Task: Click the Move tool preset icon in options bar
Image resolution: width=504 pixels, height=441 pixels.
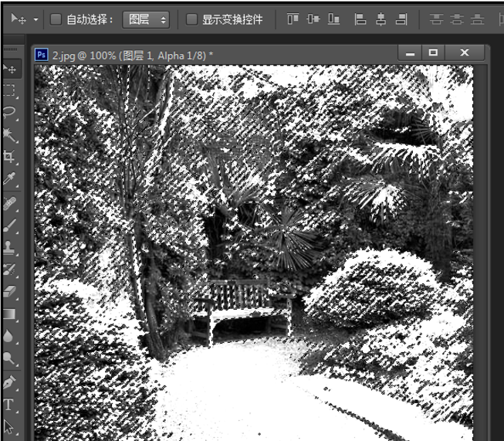Action: coord(19,19)
